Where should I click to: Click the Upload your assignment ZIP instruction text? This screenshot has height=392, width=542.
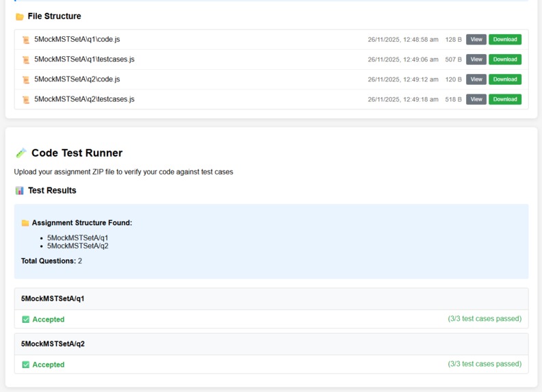123,172
